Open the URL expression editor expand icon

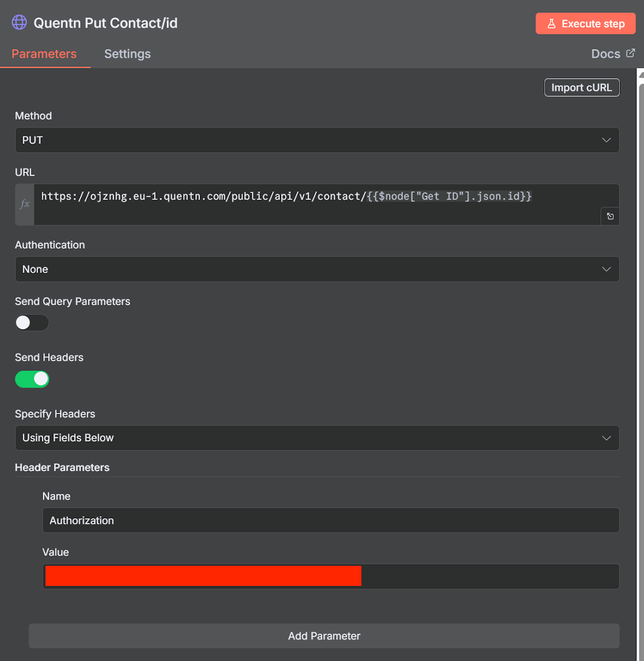tap(610, 216)
